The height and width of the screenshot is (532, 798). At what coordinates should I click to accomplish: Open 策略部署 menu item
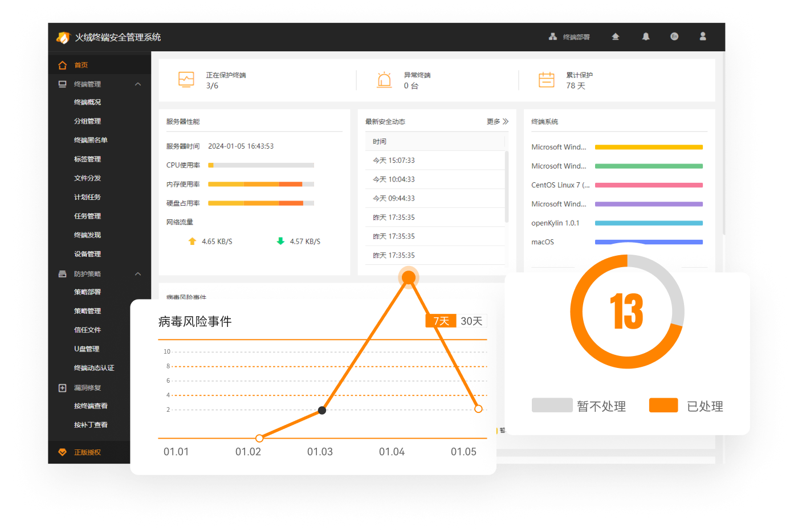click(x=87, y=292)
